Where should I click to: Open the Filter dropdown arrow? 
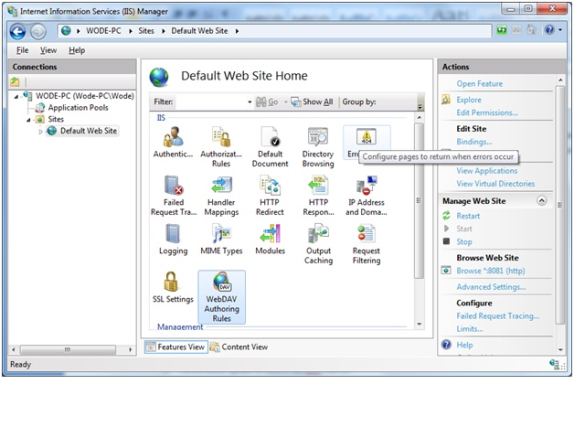click(250, 102)
